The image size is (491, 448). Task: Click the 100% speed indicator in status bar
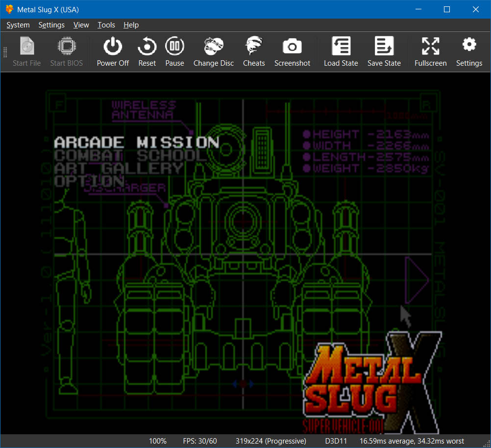coord(157,441)
